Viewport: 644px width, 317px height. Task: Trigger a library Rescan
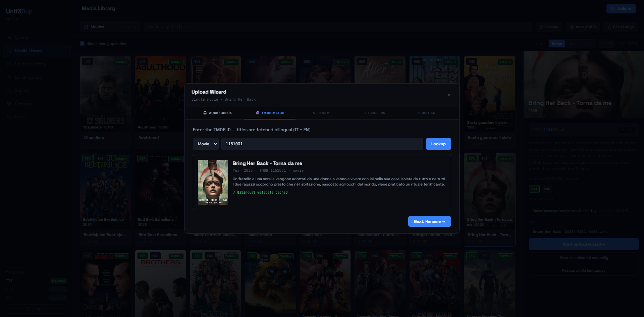[549, 27]
